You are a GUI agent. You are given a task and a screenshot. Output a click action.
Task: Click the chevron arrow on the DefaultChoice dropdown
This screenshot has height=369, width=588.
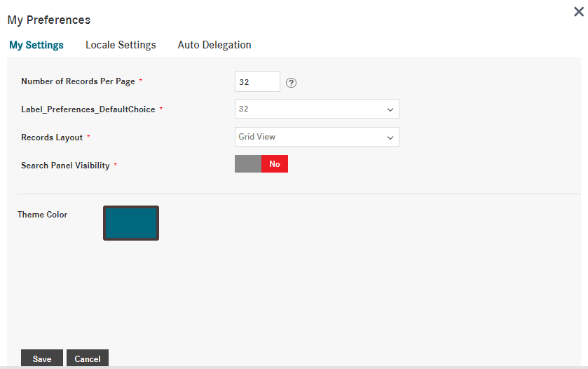(390, 109)
